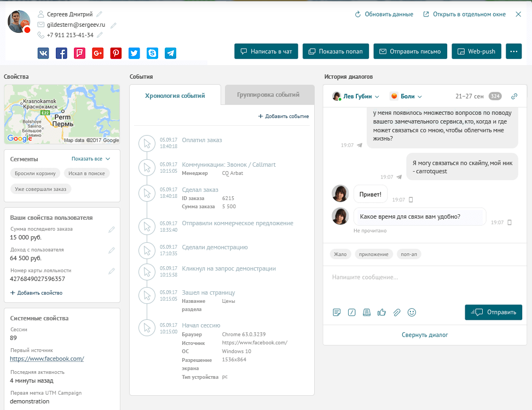Open the knowledge base article icon
The height and width of the screenshot is (410, 532).
(366, 312)
